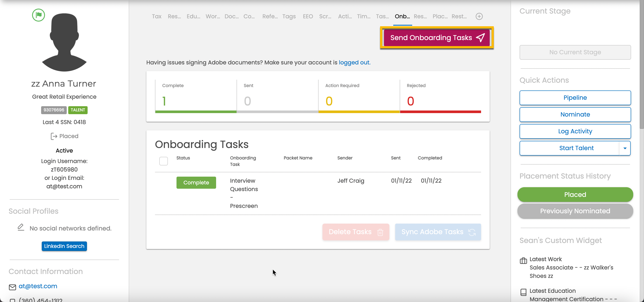Toggle the select-all tasks checkbox
644x302 pixels.
[x=164, y=161]
